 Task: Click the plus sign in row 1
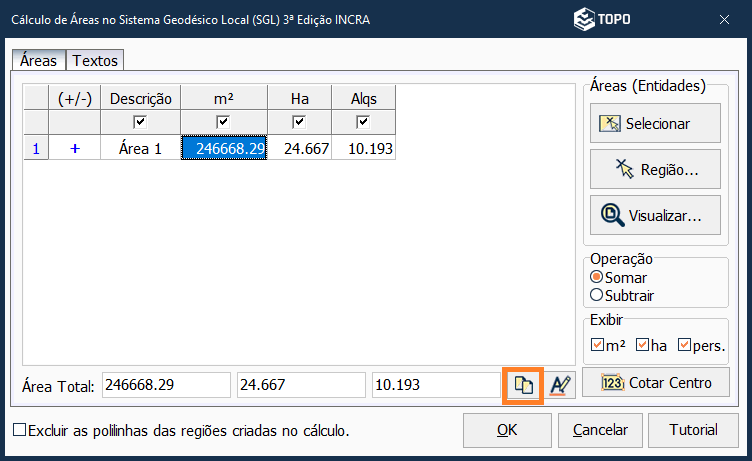(x=74, y=149)
